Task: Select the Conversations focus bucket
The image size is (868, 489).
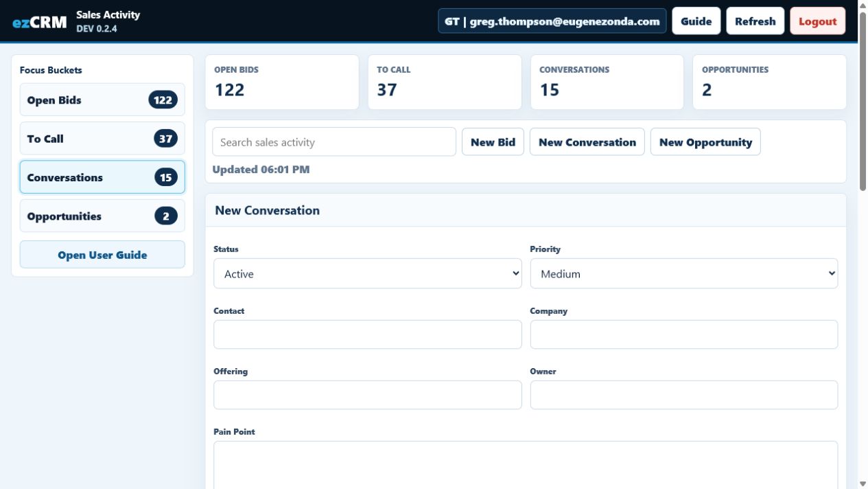Action: point(102,177)
